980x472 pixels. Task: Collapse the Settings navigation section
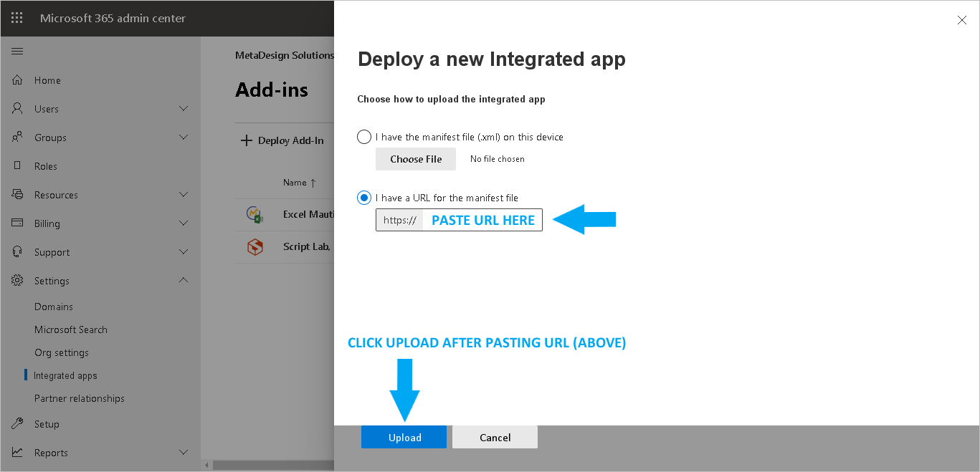(184, 281)
